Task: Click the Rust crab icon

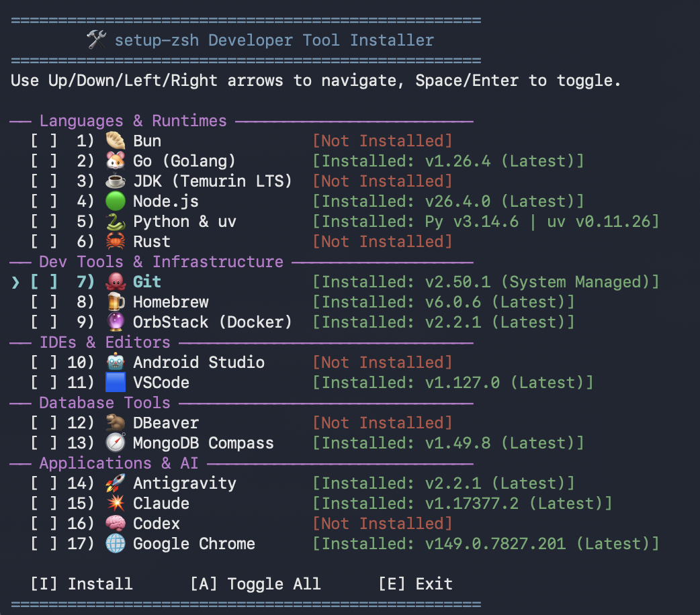Action: 115,242
